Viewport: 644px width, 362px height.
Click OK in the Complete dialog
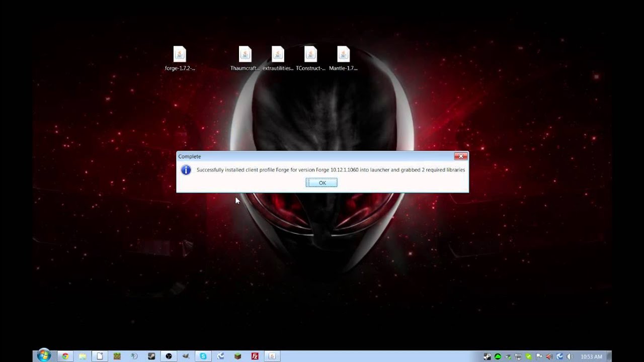(321, 183)
